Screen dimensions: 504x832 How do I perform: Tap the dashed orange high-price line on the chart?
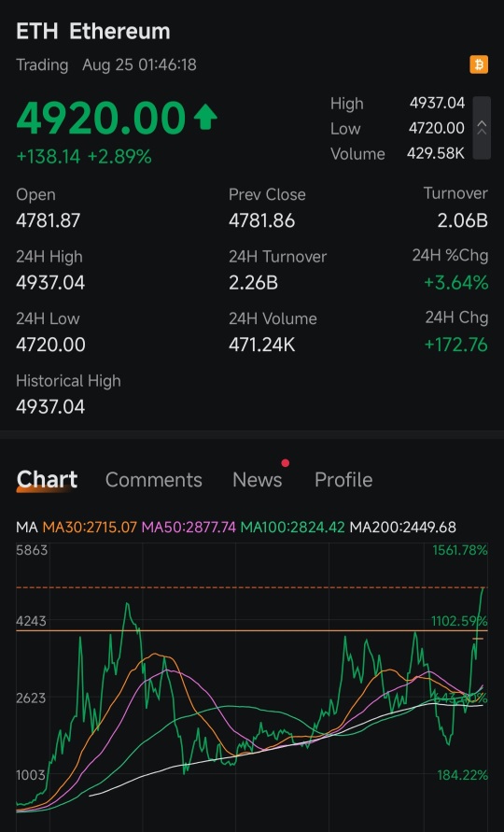pyautogui.click(x=251, y=587)
